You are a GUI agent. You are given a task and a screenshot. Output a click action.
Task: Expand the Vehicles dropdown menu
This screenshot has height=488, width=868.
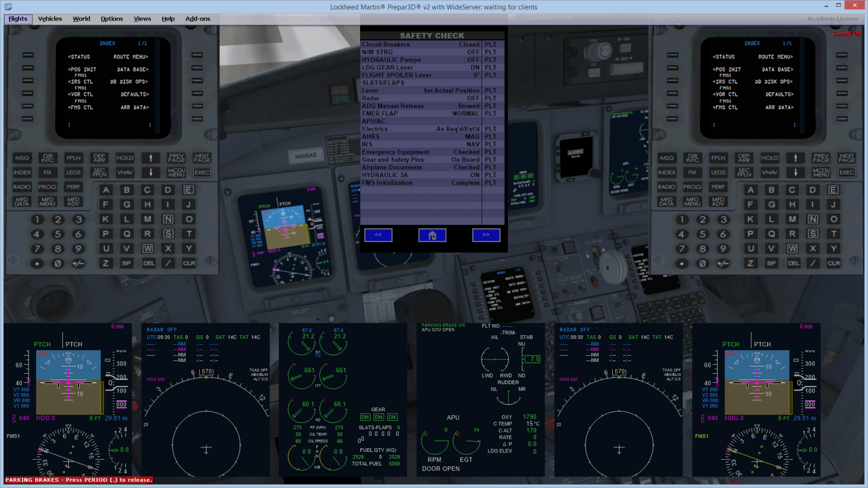tap(50, 19)
